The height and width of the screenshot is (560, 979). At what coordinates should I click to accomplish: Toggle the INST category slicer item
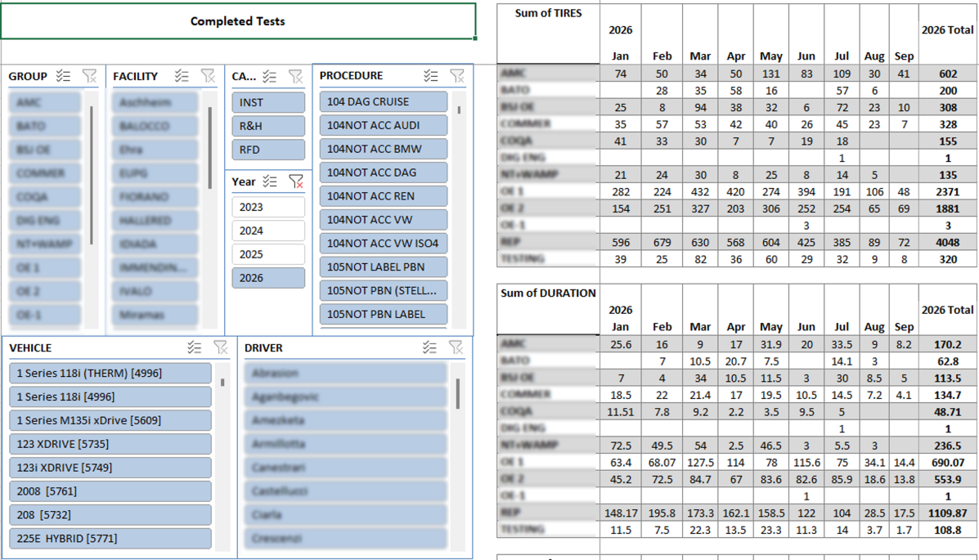(x=268, y=102)
